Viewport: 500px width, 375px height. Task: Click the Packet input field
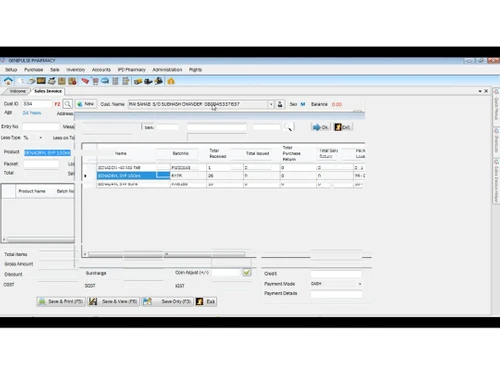pos(41,164)
